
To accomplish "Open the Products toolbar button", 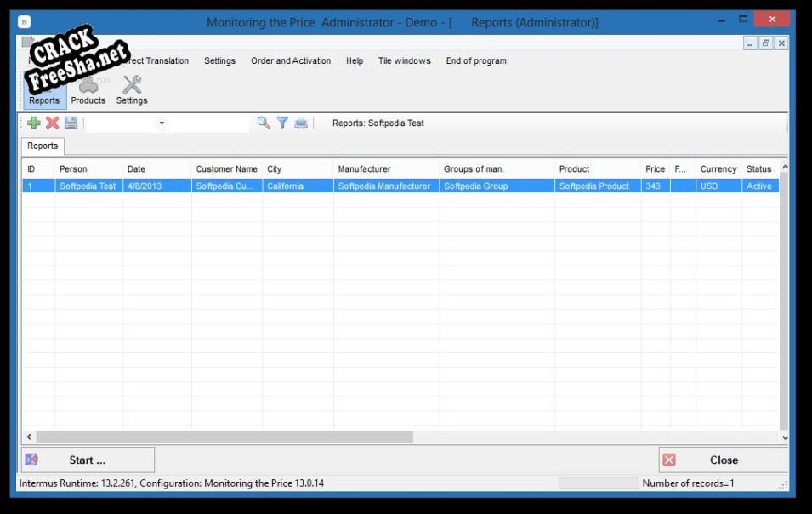I will coord(88,91).
